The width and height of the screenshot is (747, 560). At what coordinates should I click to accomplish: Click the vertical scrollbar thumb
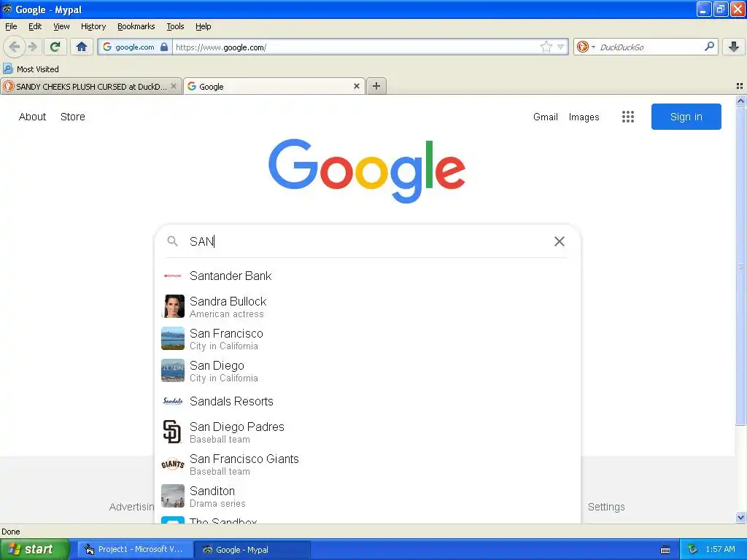pyautogui.click(x=740, y=266)
